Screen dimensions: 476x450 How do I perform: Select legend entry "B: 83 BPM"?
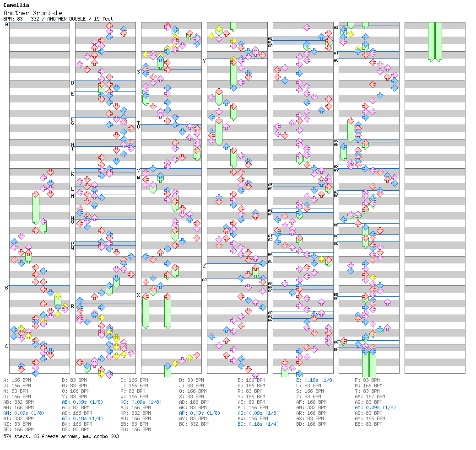(74, 380)
